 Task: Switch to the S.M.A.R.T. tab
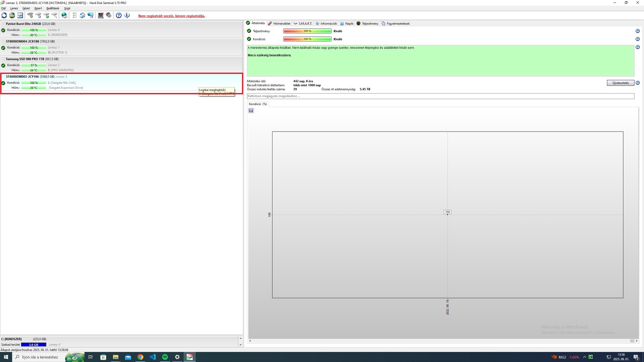(x=303, y=24)
